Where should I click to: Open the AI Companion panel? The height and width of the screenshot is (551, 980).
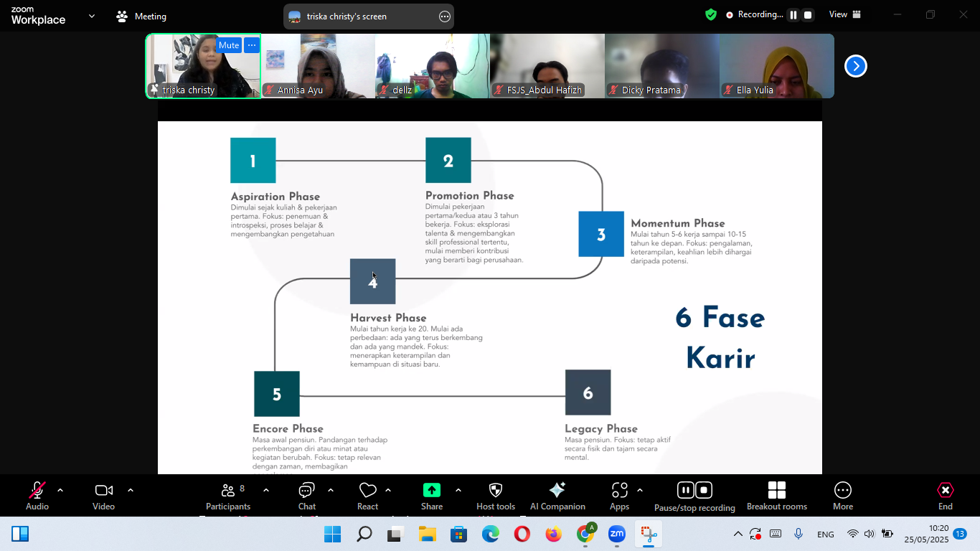[557, 496]
